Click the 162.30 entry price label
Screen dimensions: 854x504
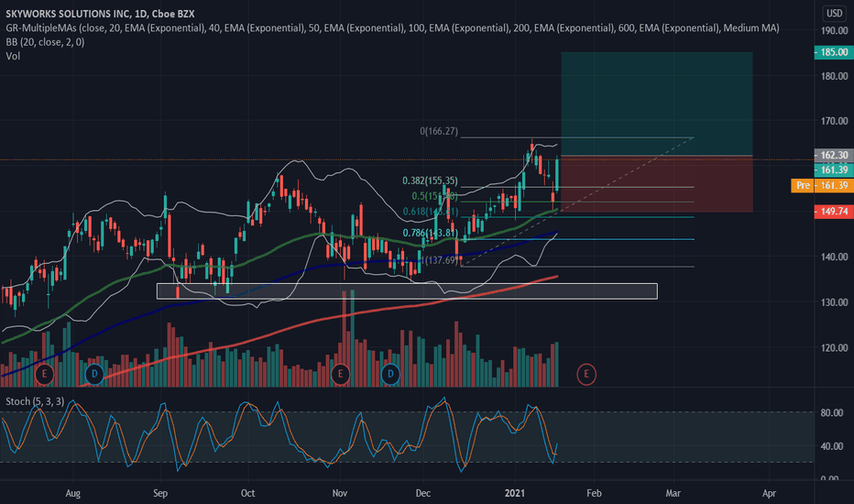[x=834, y=155]
